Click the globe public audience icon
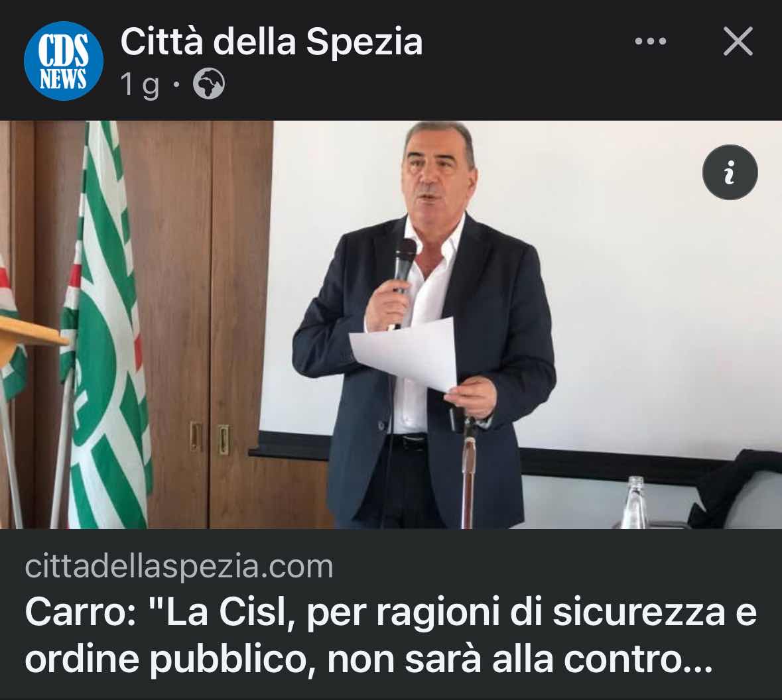 pyautogui.click(x=208, y=84)
